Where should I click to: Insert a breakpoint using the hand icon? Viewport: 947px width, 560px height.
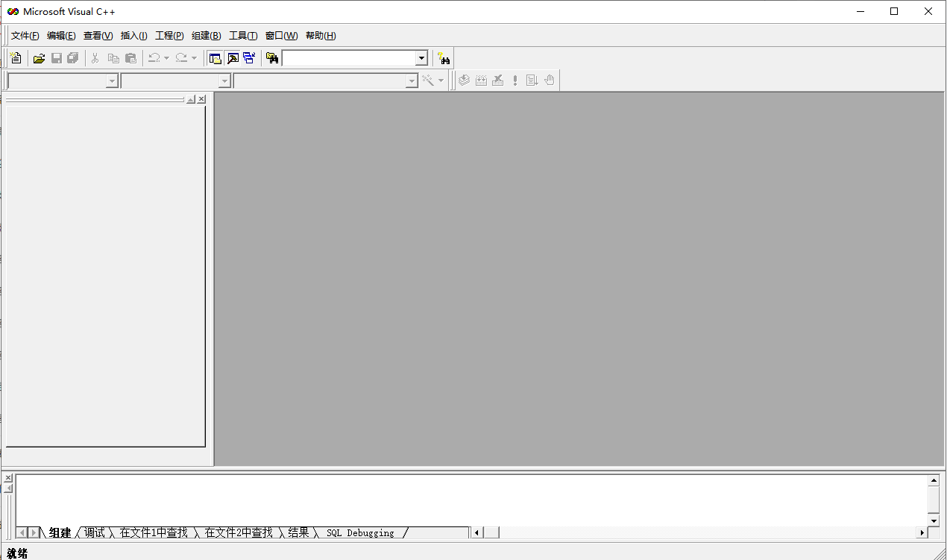(549, 80)
